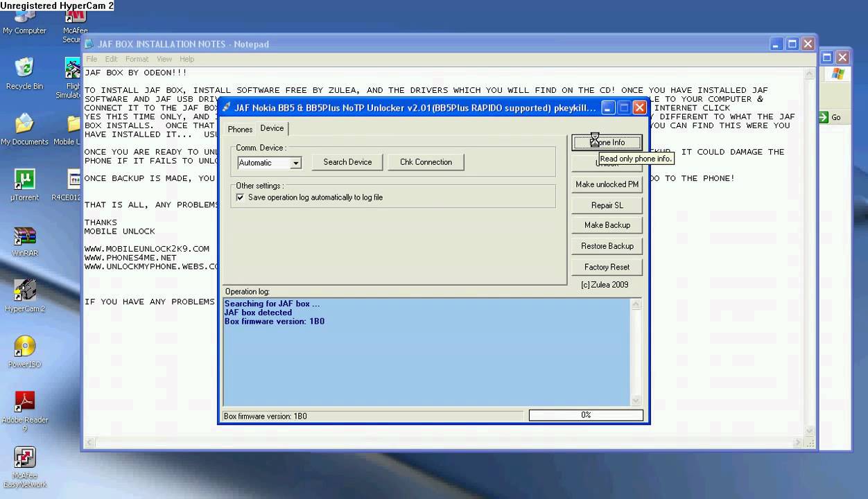Click the Restore Backup button
868x499 pixels.
[x=607, y=246]
